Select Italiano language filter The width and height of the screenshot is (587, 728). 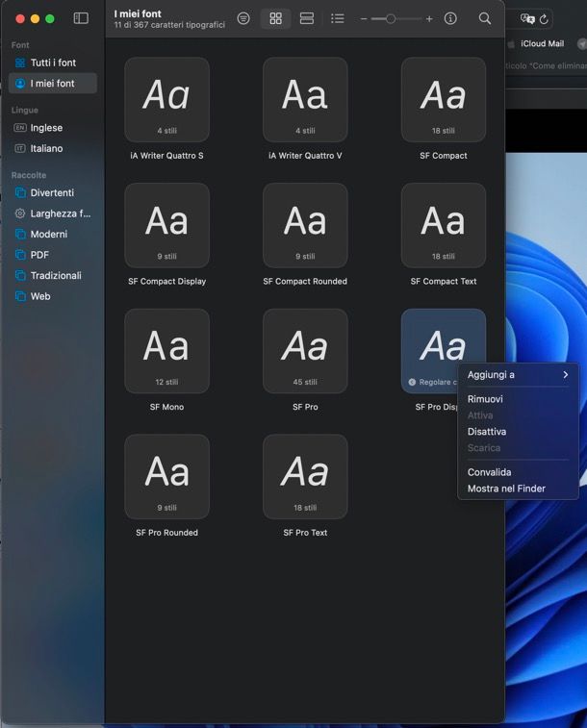tap(53, 148)
